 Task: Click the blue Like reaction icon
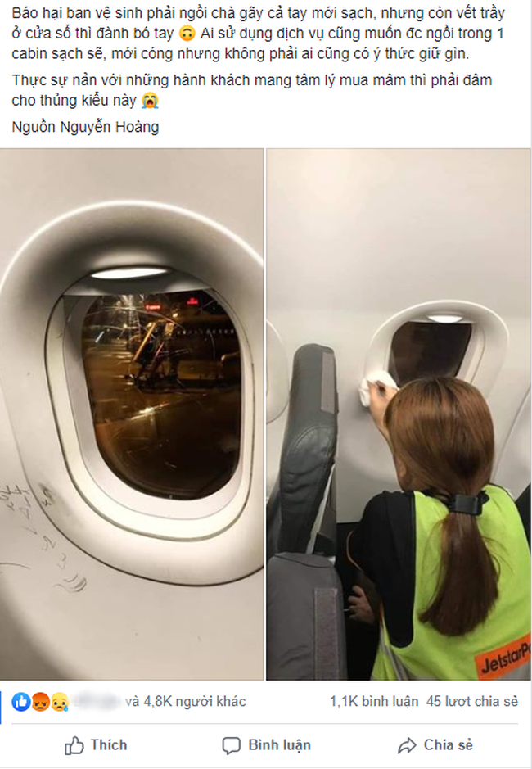coord(21,703)
